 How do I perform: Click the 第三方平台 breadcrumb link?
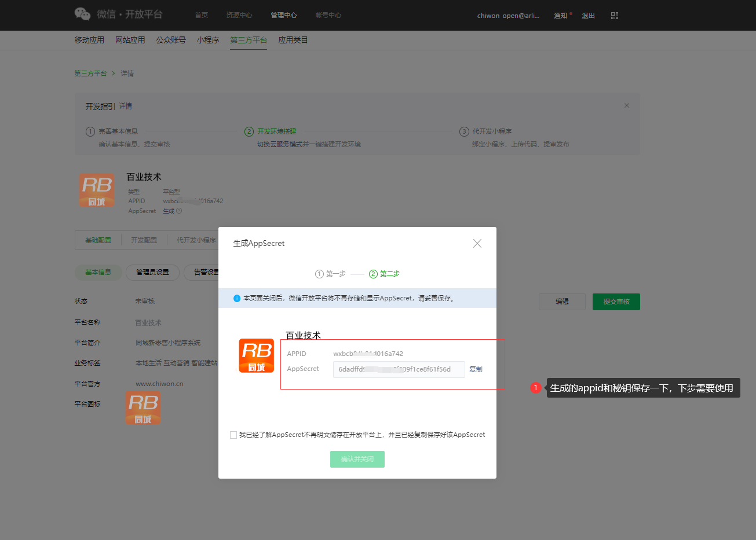[x=90, y=74]
